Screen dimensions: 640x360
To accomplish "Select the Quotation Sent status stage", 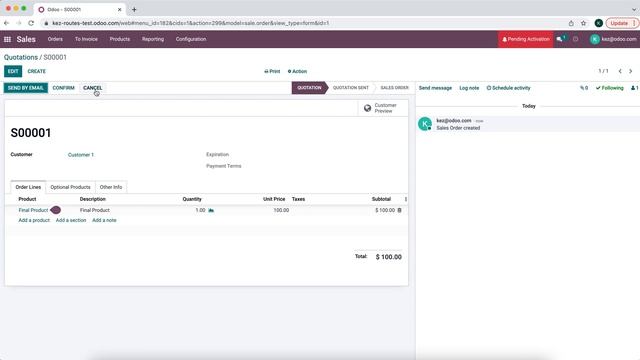I will click(351, 88).
